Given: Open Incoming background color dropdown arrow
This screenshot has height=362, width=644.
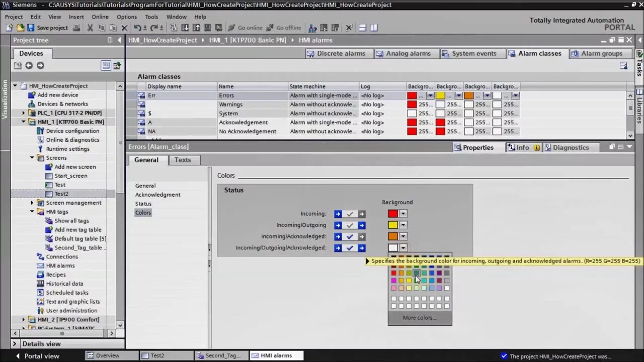Looking at the screenshot, I should point(403,214).
